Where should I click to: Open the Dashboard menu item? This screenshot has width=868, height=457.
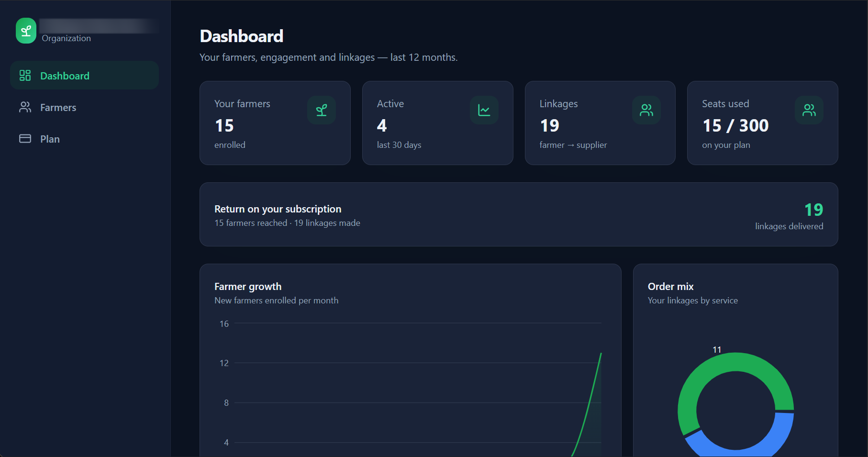84,75
